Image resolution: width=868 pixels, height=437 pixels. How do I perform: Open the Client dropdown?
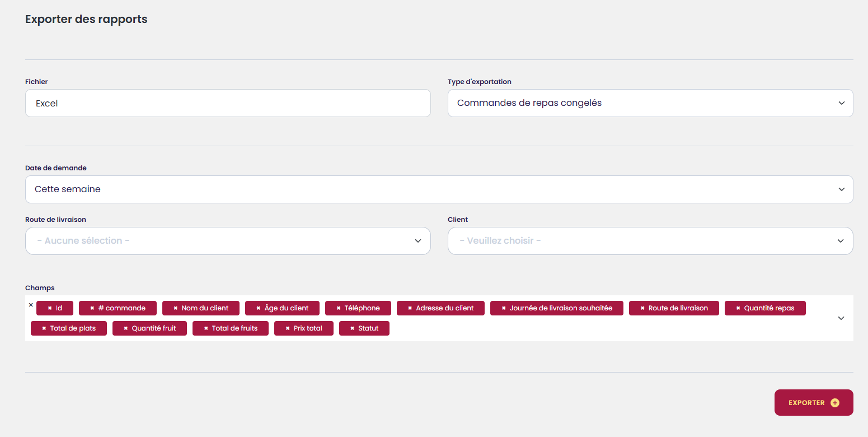pos(650,241)
